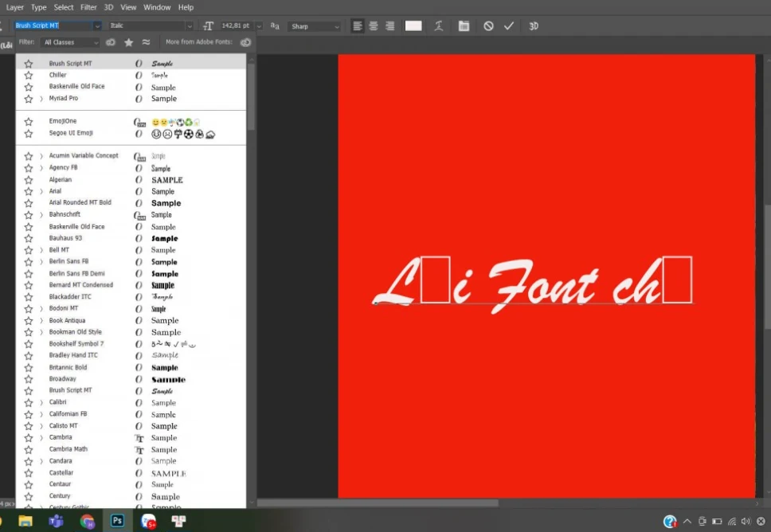Screen dimensions: 771x532
Task: Click the Wi-Fi network tray icon
Action: pos(732,521)
